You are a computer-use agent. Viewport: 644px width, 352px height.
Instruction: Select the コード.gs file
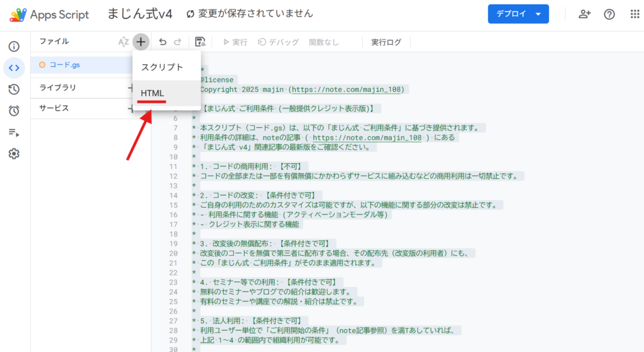(65, 64)
